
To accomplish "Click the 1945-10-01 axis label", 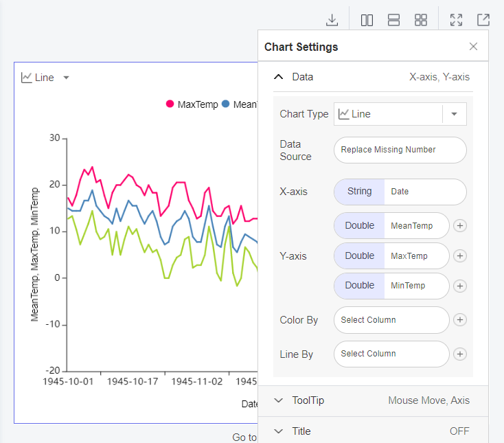I will tap(68, 382).
